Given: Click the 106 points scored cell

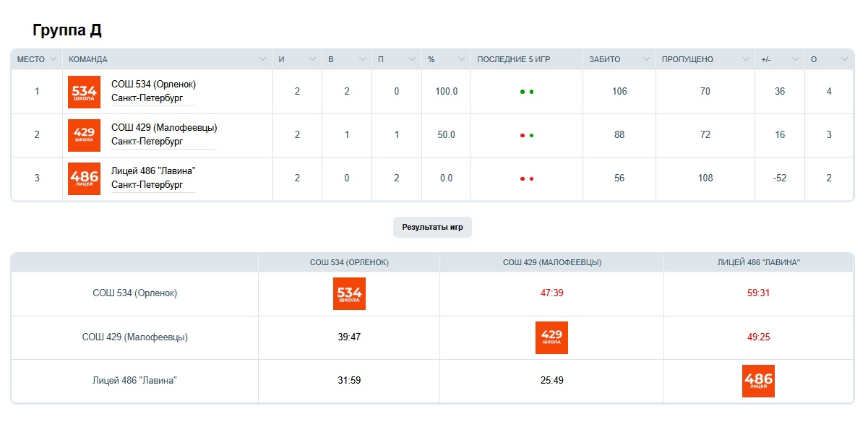Looking at the screenshot, I should tap(619, 92).
